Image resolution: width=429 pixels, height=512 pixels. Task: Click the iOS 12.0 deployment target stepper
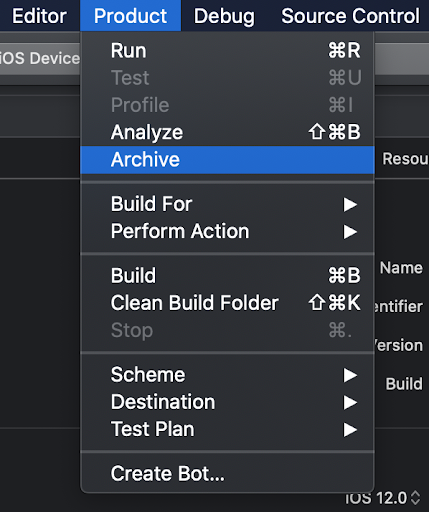(x=415, y=498)
